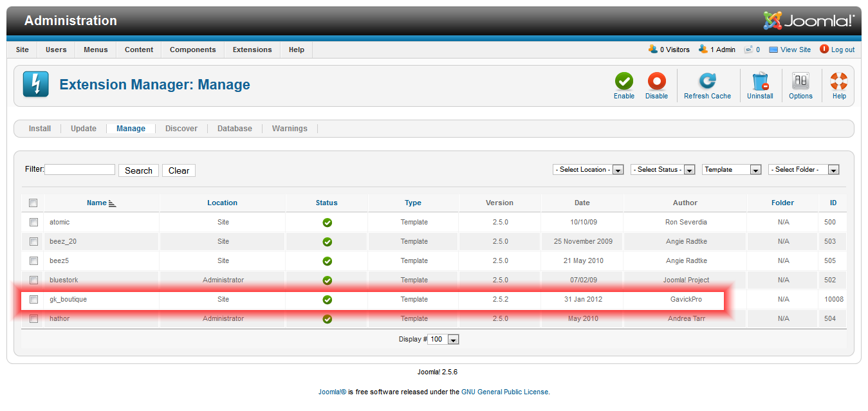The width and height of the screenshot is (868, 411).
Task: Click the Visitors count icon
Action: 653,49
